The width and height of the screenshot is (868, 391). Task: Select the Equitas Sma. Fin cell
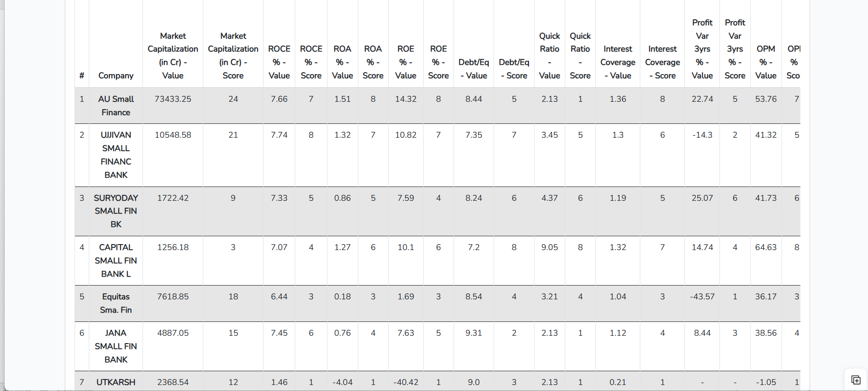[x=116, y=303]
